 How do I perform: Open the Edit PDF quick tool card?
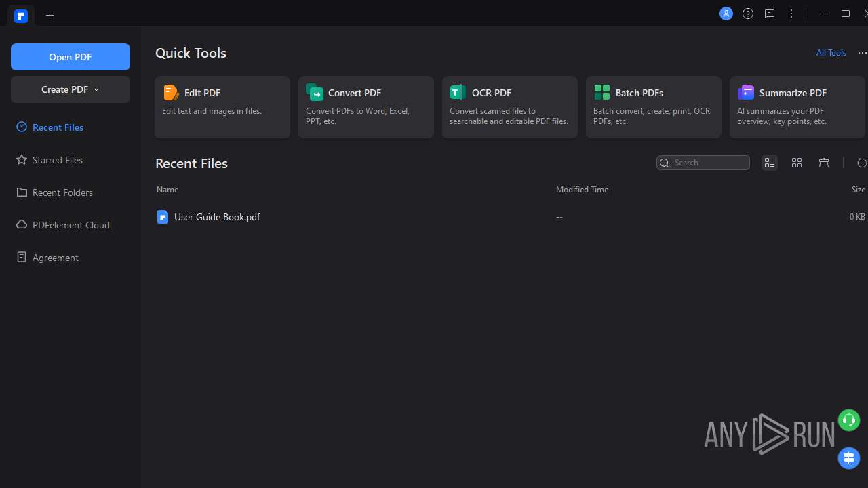(222, 107)
